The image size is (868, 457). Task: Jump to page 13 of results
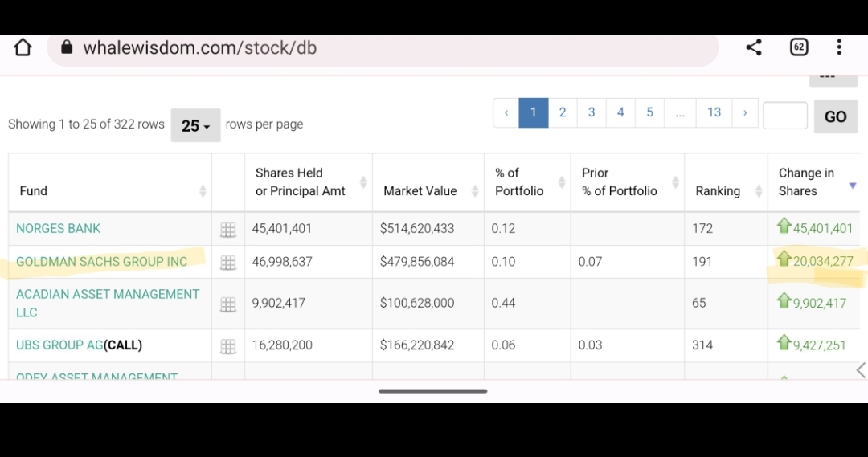(x=714, y=112)
